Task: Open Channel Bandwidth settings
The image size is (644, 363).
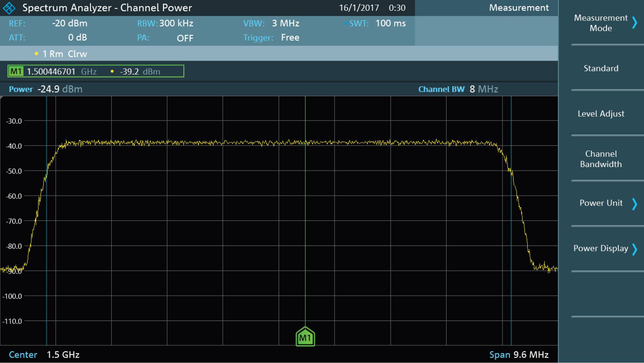Action: pyautogui.click(x=600, y=159)
